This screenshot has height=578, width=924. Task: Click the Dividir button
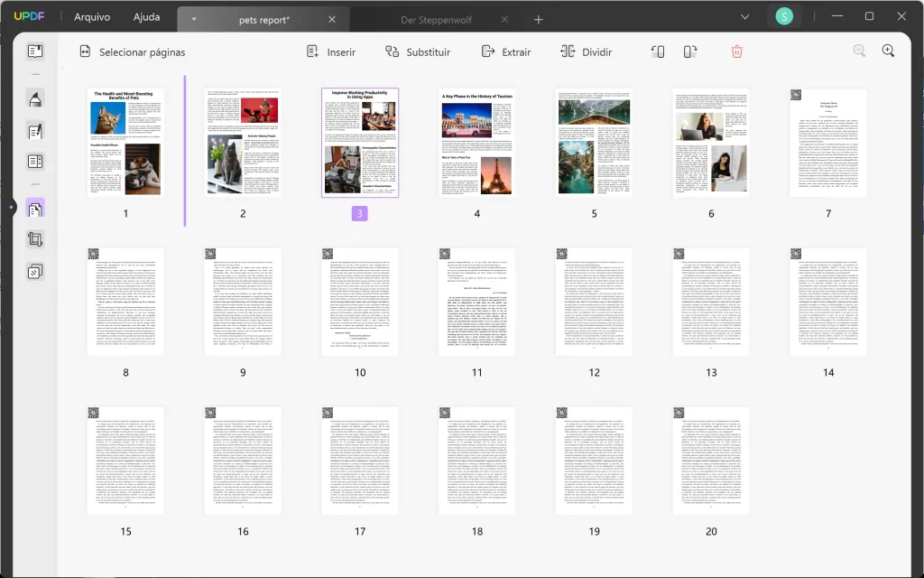pyautogui.click(x=587, y=51)
